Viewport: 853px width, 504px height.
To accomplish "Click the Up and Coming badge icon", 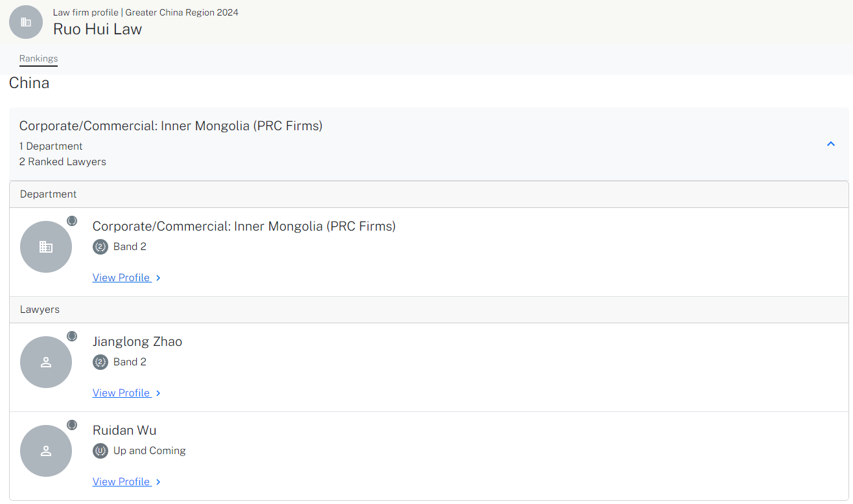I will 100,451.
